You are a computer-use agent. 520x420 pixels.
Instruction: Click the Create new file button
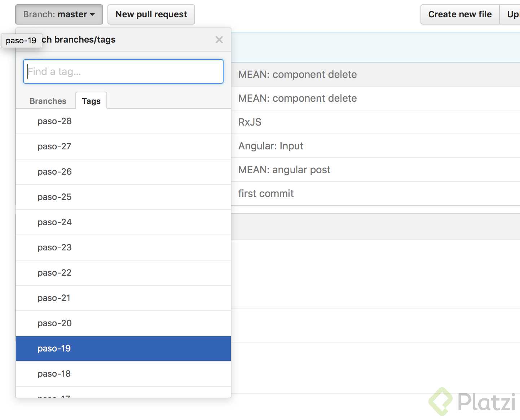tap(459, 14)
